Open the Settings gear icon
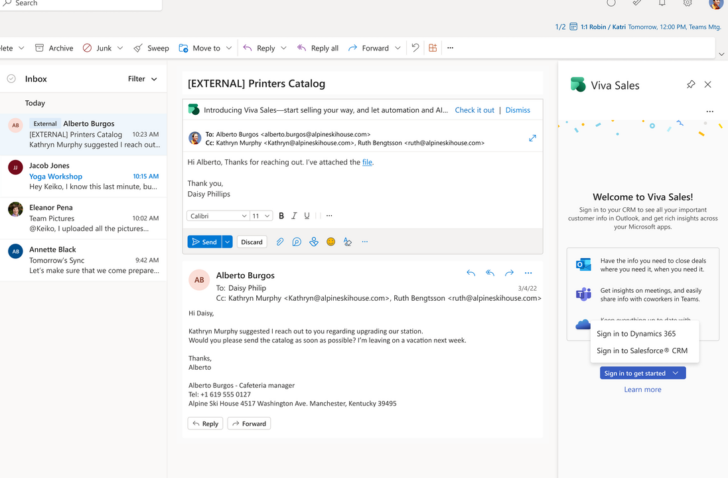The width and height of the screenshot is (728, 478). tap(688, 3)
